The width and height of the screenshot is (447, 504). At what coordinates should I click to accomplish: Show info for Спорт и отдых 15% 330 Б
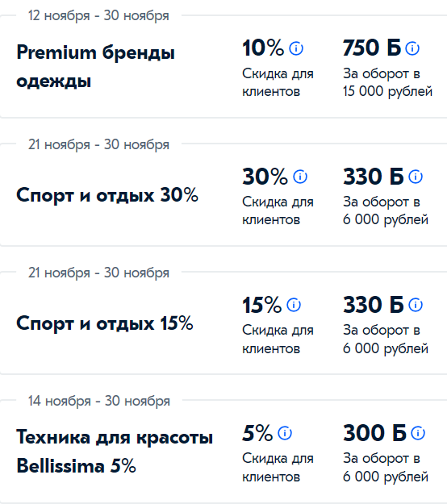(416, 305)
